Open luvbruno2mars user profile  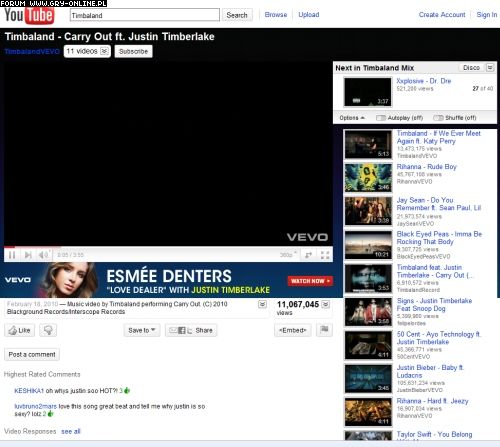(x=36, y=406)
